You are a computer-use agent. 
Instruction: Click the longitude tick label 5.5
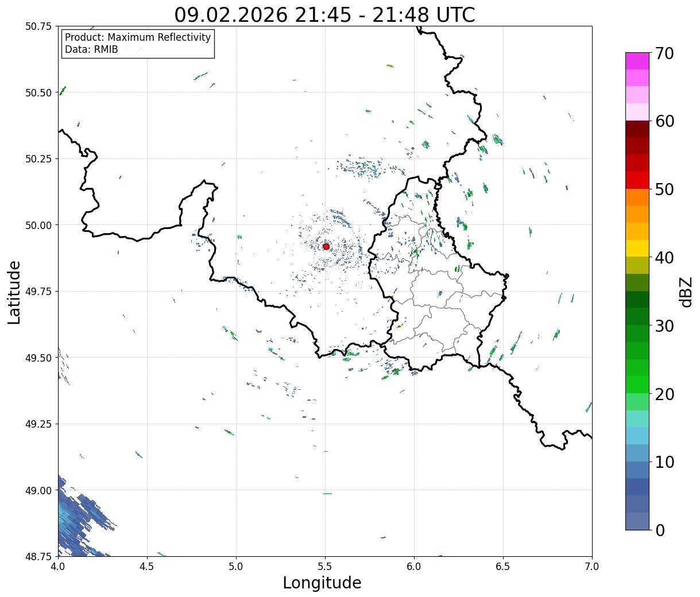click(x=325, y=566)
